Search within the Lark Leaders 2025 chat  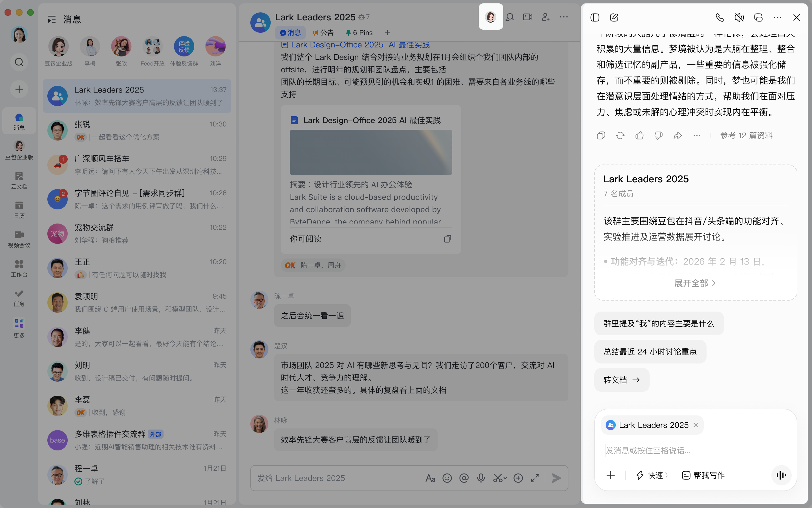(x=510, y=17)
